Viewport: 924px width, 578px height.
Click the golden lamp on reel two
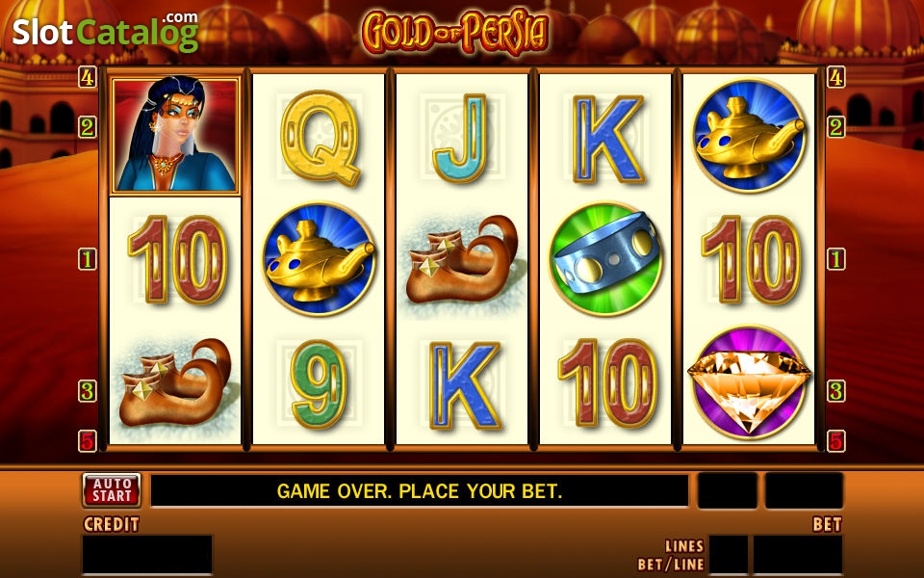[x=319, y=259]
